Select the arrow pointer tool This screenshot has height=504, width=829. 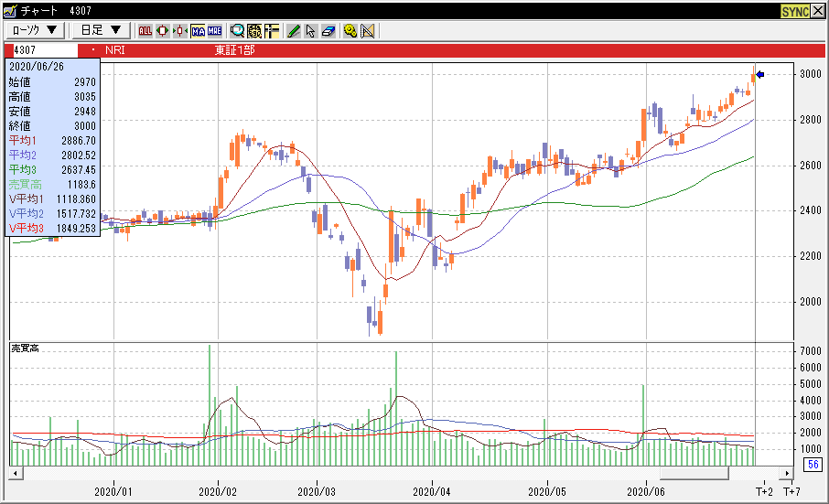point(310,30)
